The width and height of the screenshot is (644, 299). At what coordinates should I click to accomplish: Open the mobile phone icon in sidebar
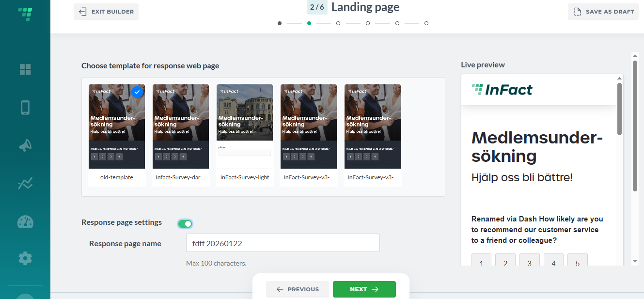[x=25, y=107]
